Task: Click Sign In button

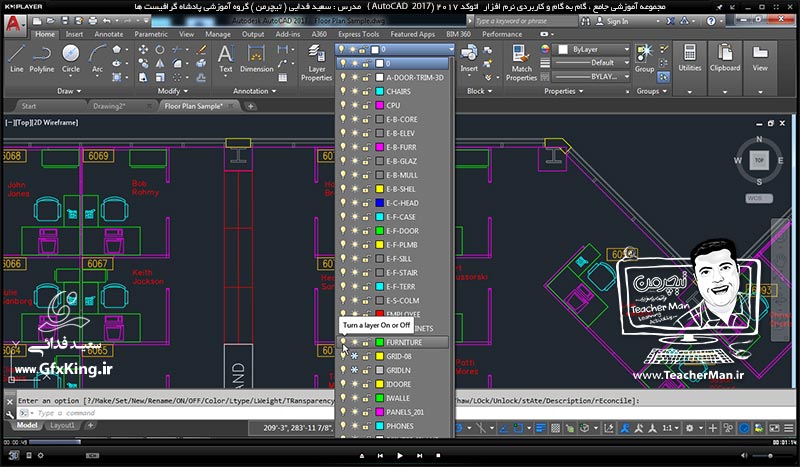Action: (612, 21)
